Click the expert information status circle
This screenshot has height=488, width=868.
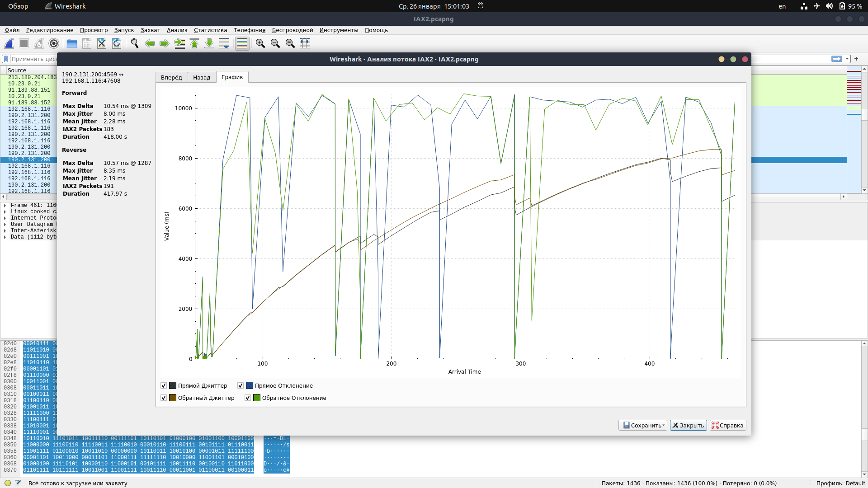point(8,483)
